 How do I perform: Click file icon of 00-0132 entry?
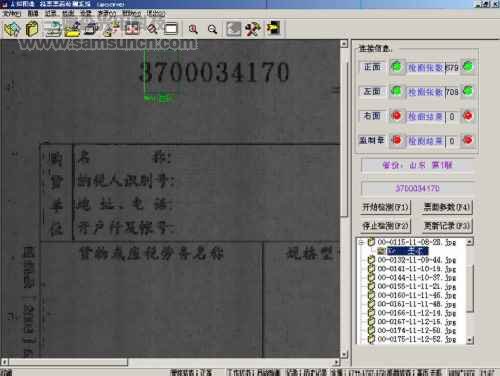pos(371,260)
